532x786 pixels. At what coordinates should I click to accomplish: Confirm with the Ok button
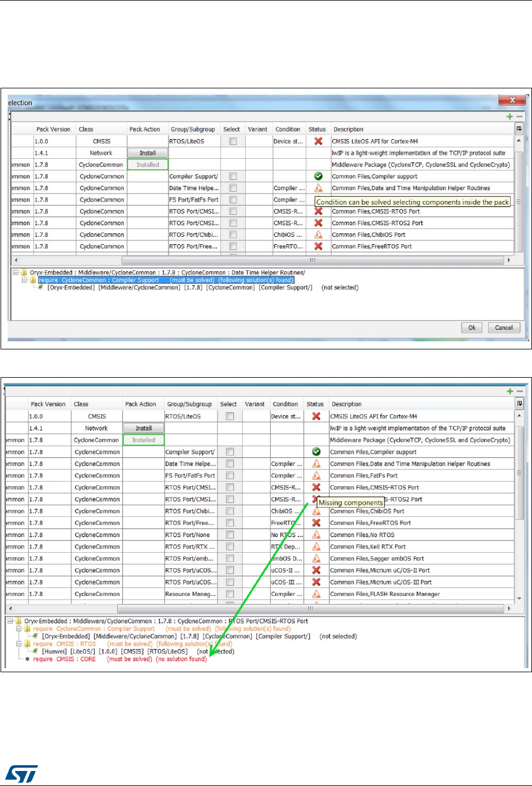coord(472,327)
